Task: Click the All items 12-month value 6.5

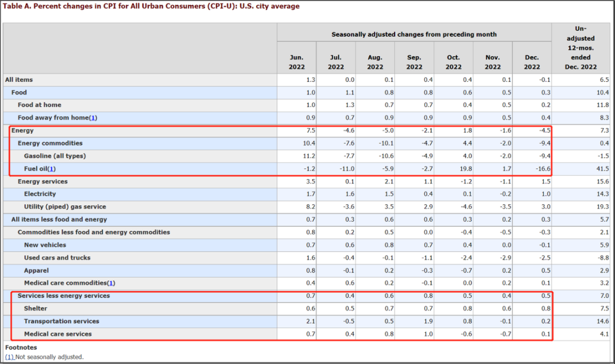Action: point(604,80)
